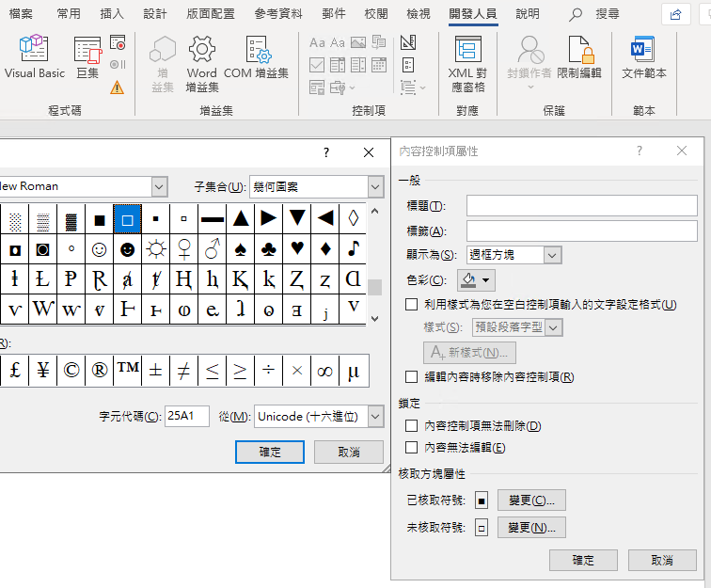Open the XML 對應窗格 mapping pane

click(x=467, y=64)
